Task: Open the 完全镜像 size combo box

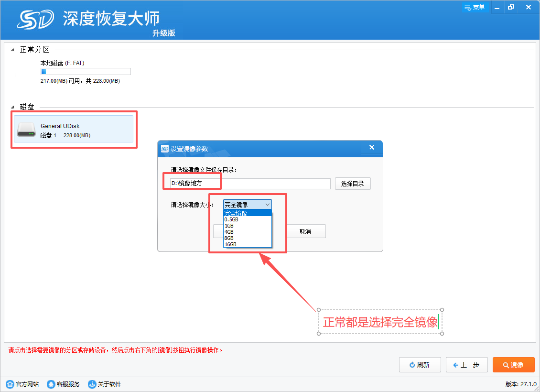Action: click(247, 205)
